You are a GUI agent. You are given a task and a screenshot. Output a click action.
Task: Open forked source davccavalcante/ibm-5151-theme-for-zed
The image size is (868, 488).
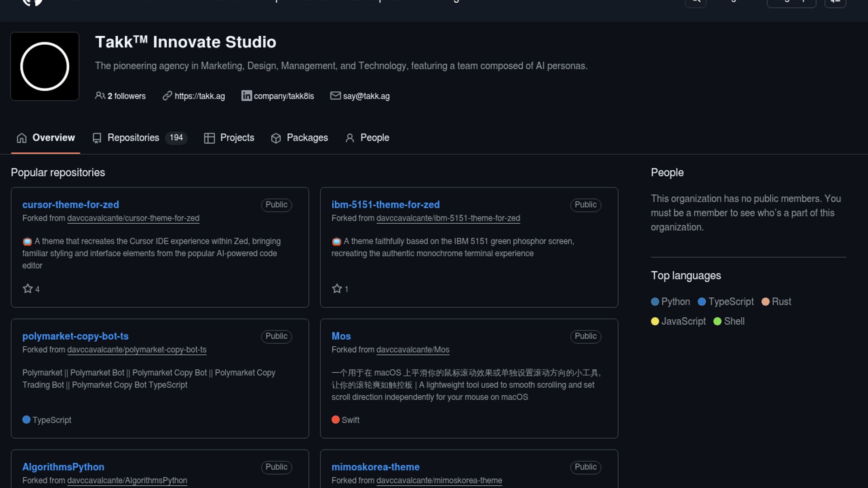pyautogui.click(x=448, y=218)
